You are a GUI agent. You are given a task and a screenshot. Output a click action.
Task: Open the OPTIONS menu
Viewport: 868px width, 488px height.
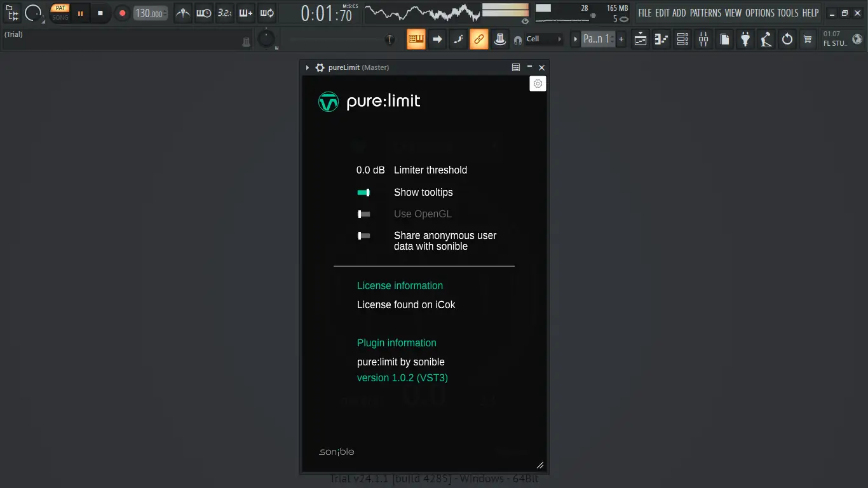(761, 13)
